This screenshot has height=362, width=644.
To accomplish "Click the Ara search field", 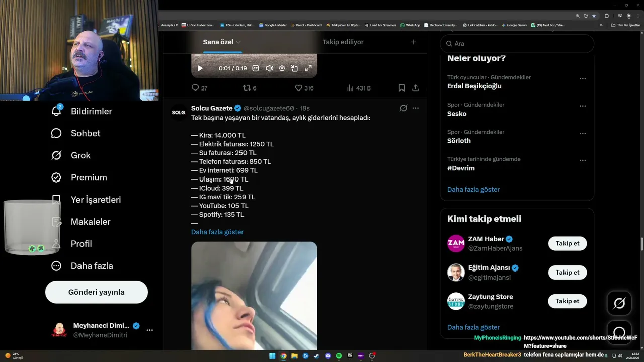I will [x=517, y=44].
